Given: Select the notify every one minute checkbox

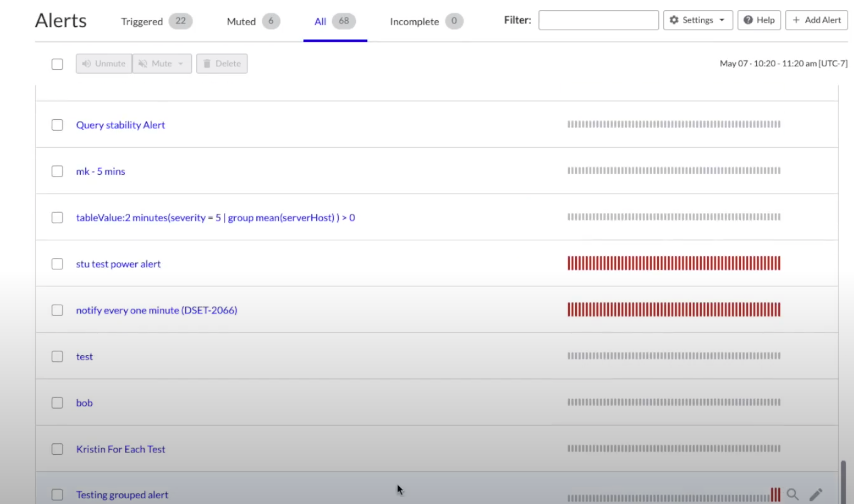Looking at the screenshot, I should click(57, 310).
